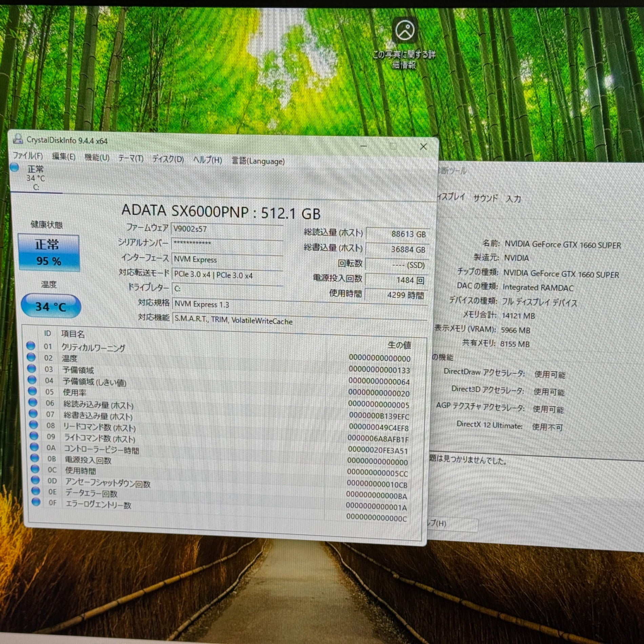Click status orb for Critical Warning row 01
This screenshot has height=644, width=644.
coord(31,345)
